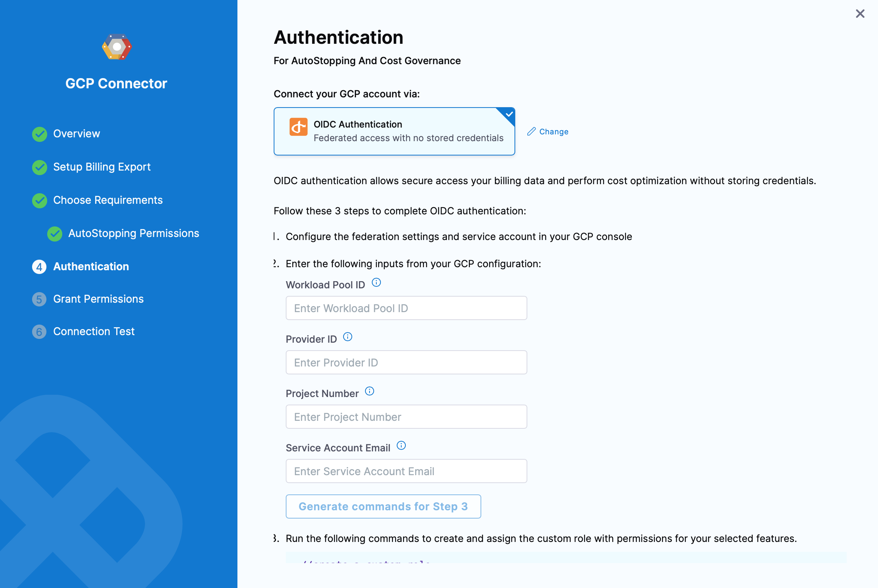Jump to the Connection Test step
Screen dimensions: 878x588
pyautogui.click(x=94, y=331)
